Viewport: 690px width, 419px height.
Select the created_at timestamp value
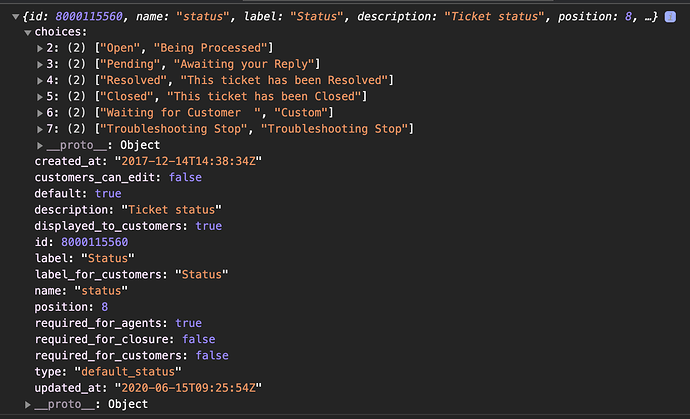pos(188,161)
